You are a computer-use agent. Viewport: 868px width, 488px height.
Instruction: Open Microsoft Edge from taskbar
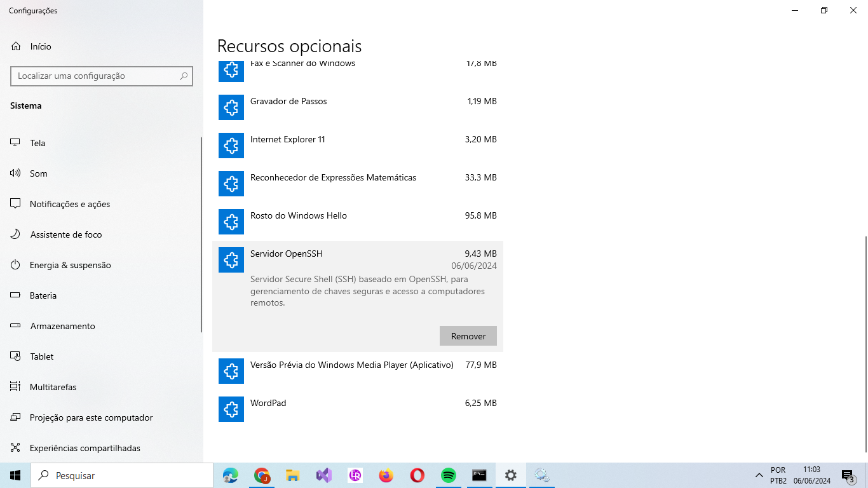pyautogui.click(x=231, y=475)
